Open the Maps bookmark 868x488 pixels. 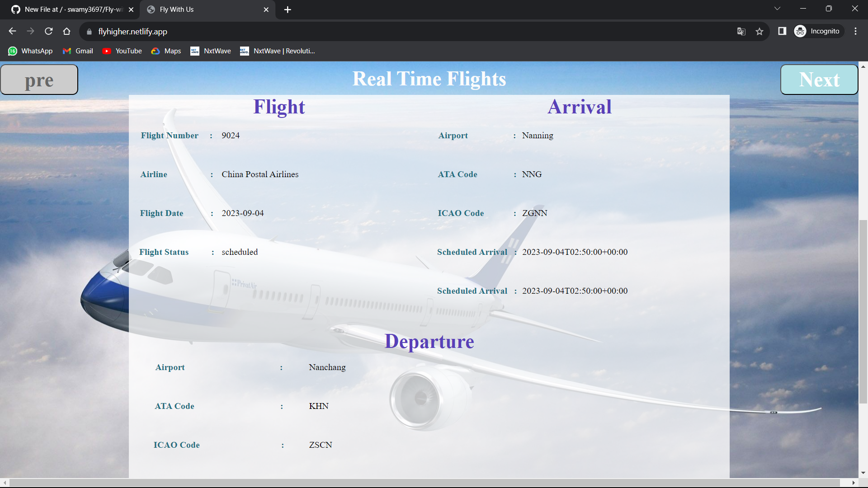[166, 51]
